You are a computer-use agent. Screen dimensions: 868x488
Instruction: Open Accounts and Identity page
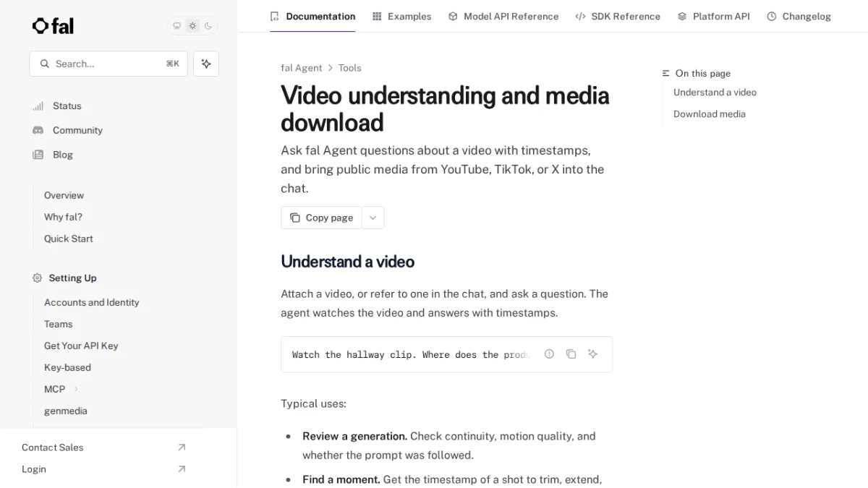[92, 302]
